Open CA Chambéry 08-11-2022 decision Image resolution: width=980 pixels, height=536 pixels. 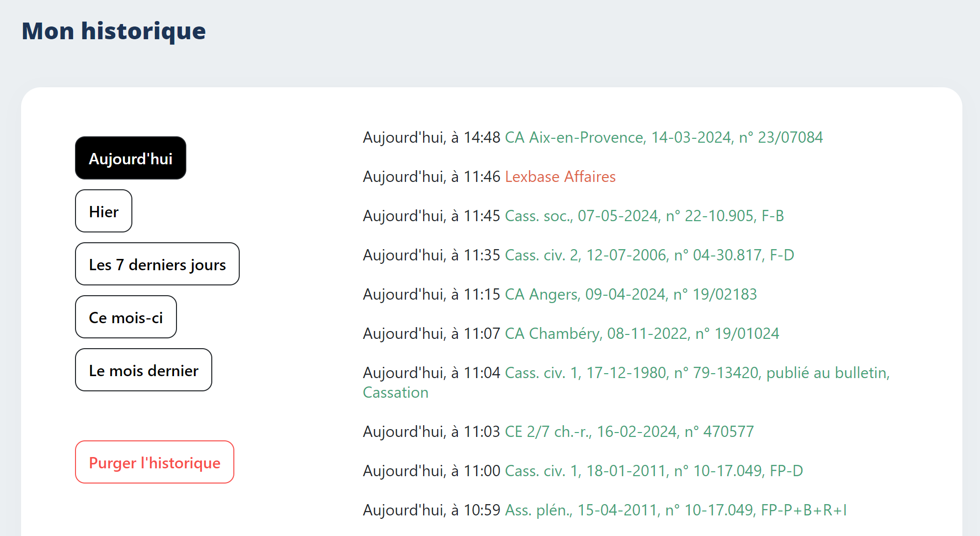[x=642, y=333]
